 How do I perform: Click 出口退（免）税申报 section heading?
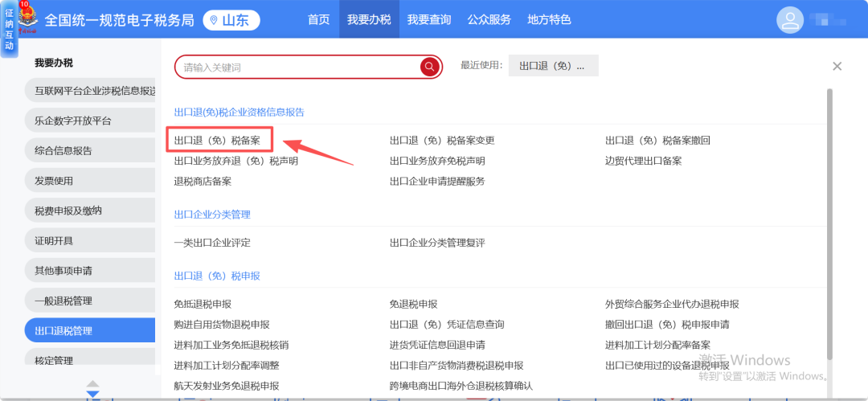pyautogui.click(x=217, y=276)
